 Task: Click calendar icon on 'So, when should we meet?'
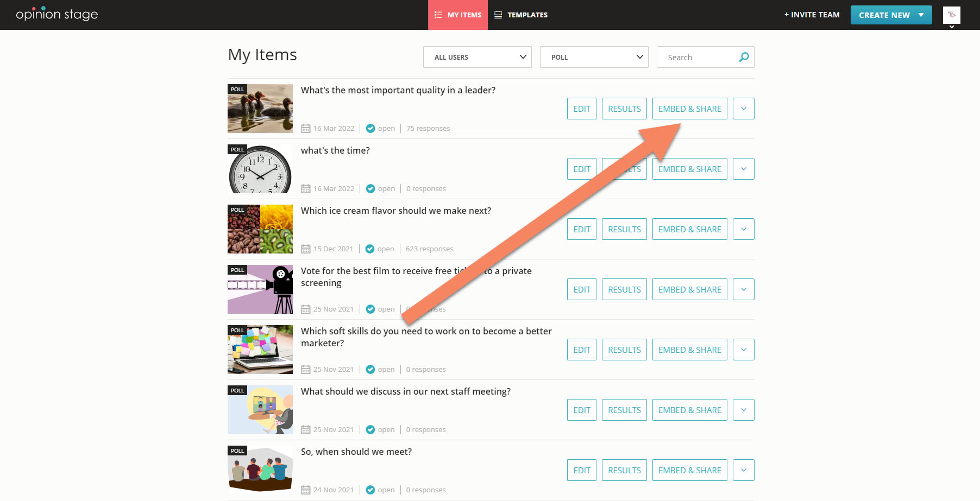[x=306, y=490]
